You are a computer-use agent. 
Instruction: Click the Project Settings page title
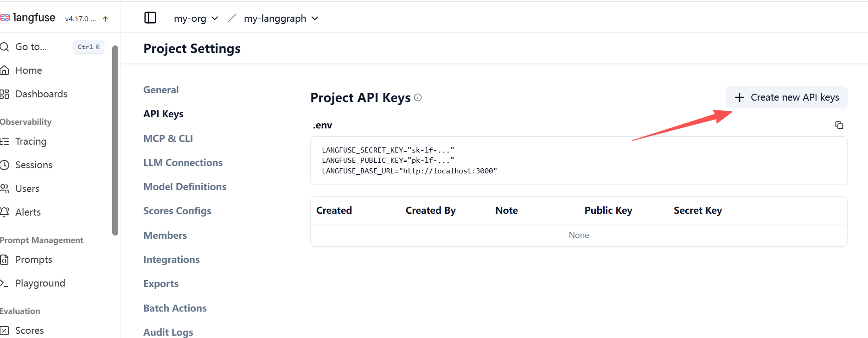coord(192,49)
